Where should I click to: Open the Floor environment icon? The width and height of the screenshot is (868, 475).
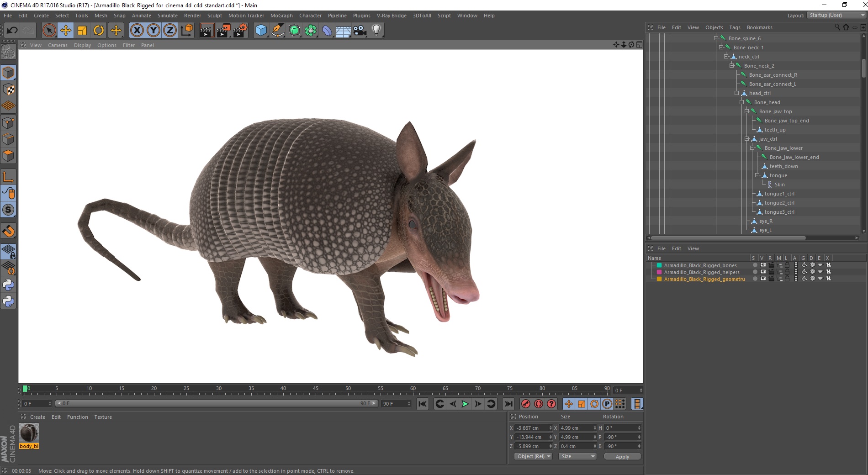[x=344, y=31]
